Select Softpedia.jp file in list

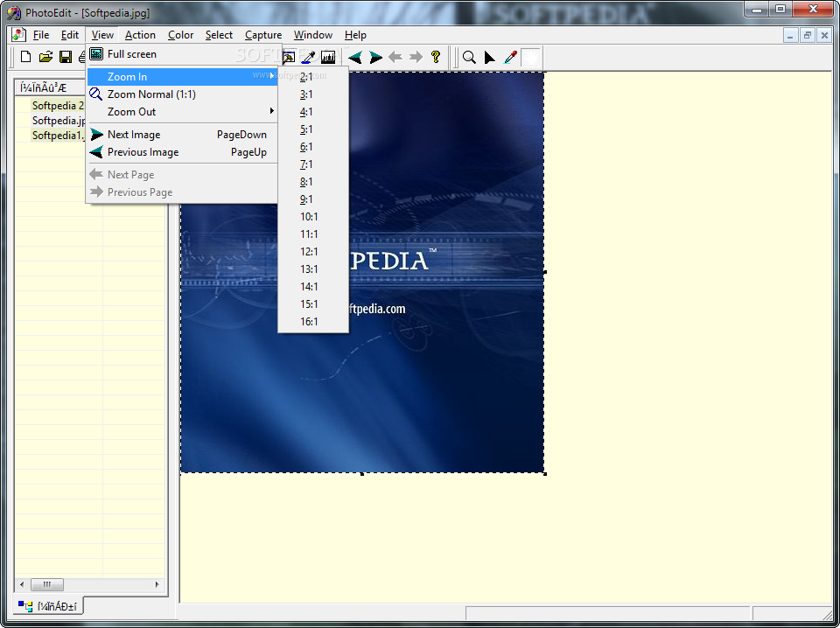59,121
